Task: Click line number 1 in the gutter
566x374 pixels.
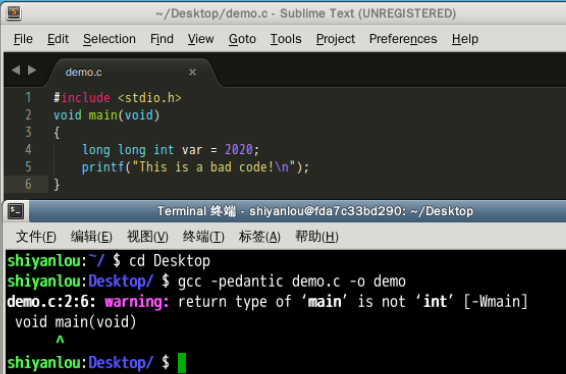Action: (28, 97)
